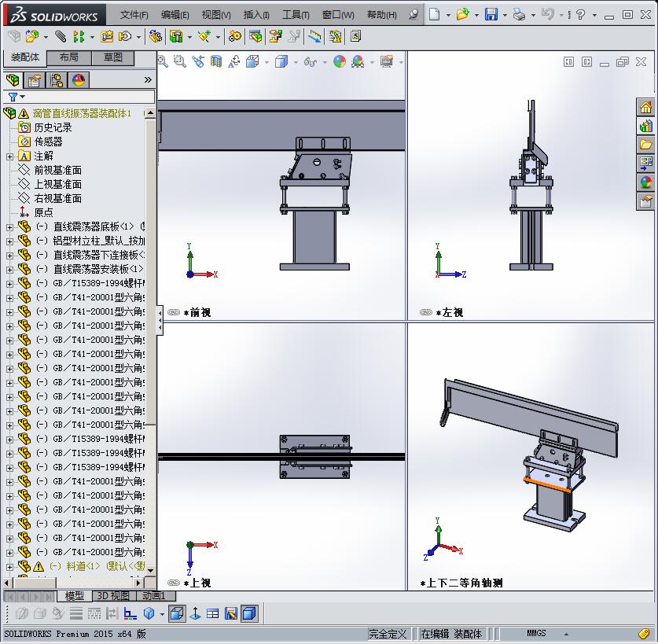Image resolution: width=658 pixels, height=644 pixels.
Task: Open the FeatureManager design tree tab
Action: 13,79
